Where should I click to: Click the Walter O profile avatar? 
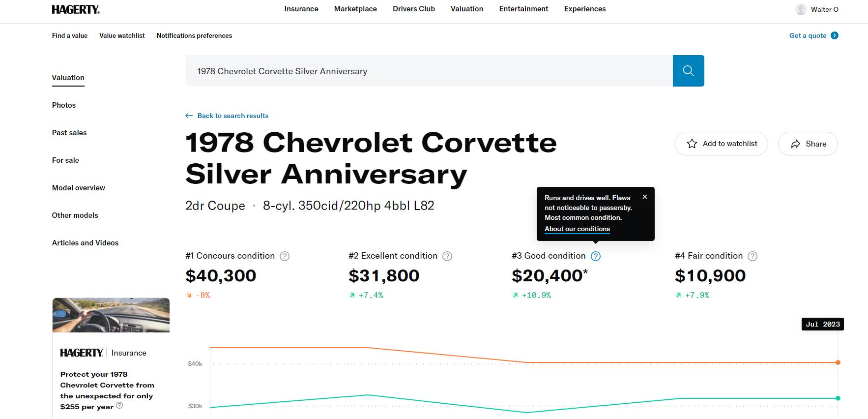[x=801, y=9]
